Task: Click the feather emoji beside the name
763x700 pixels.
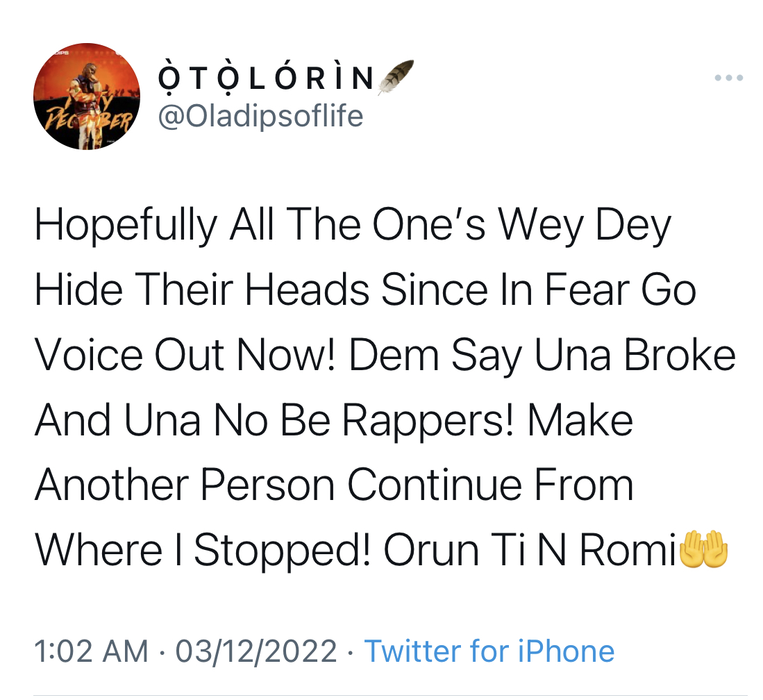Action: [x=396, y=76]
